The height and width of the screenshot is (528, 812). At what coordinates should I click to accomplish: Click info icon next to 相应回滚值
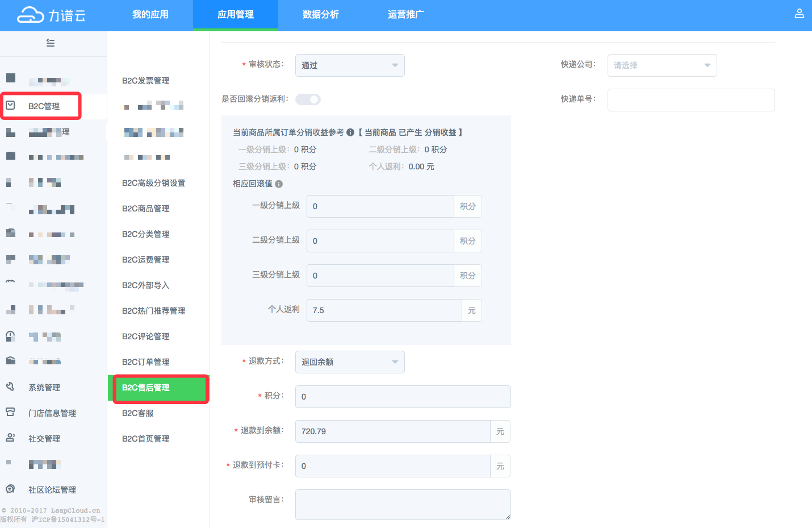click(x=279, y=184)
